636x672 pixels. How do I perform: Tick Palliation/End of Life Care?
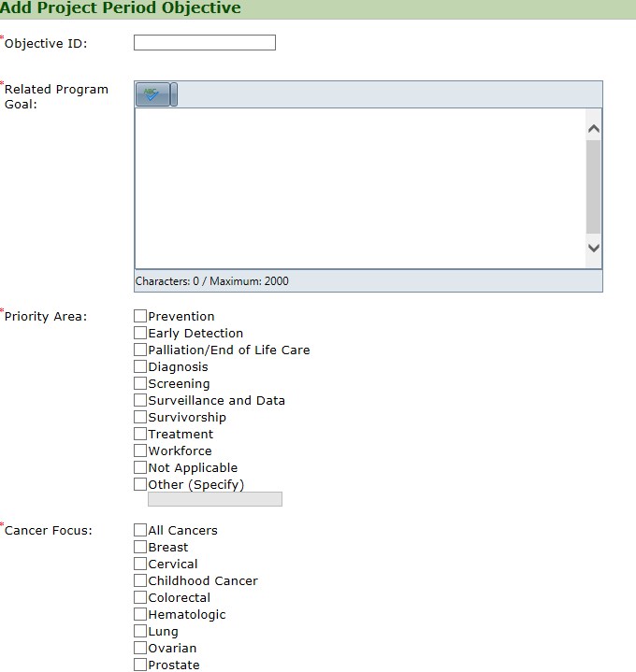[x=140, y=350]
